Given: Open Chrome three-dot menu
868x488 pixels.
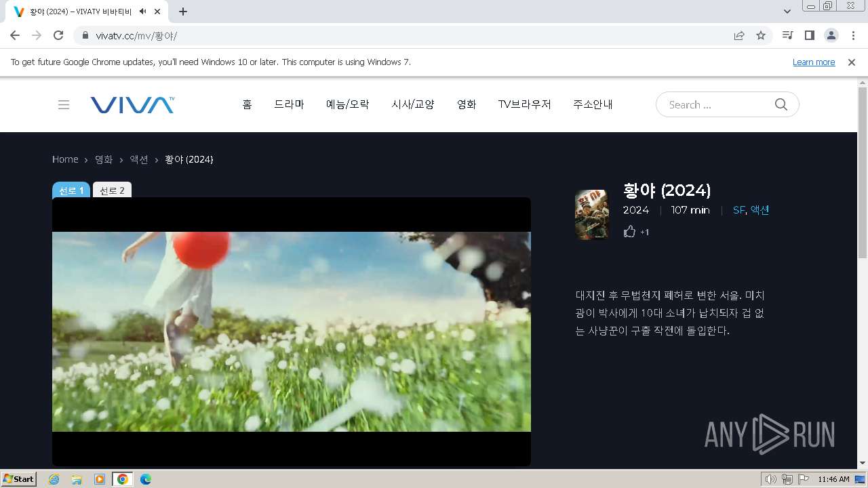Looking at the screenshot, I should [x=853, y=35].
